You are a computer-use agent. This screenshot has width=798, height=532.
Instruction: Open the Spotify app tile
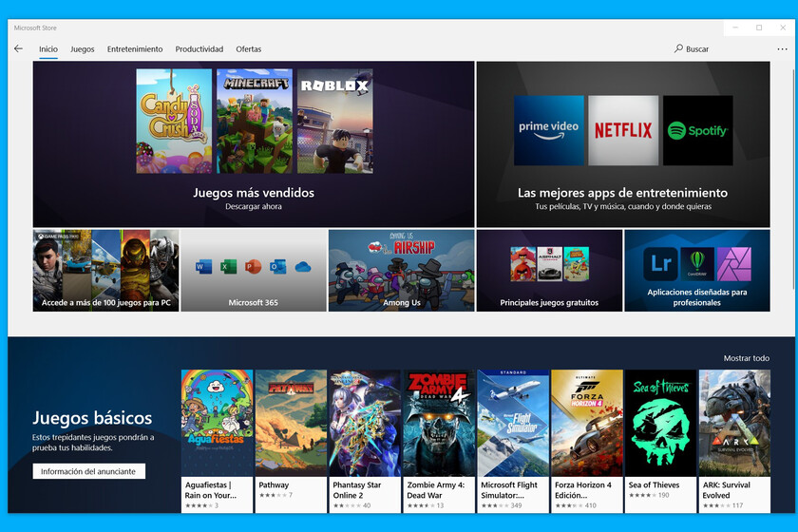tap(697, 130)
